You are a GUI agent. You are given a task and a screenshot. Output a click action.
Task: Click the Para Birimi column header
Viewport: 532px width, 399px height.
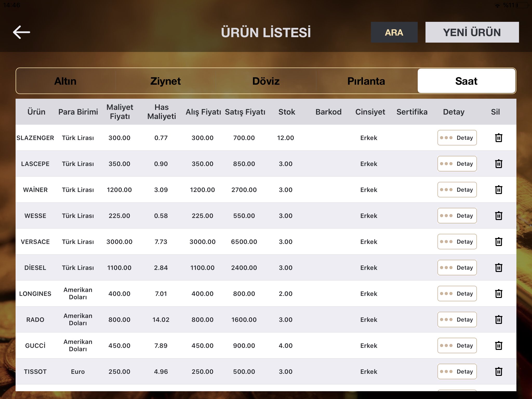(x=78, y=112)
